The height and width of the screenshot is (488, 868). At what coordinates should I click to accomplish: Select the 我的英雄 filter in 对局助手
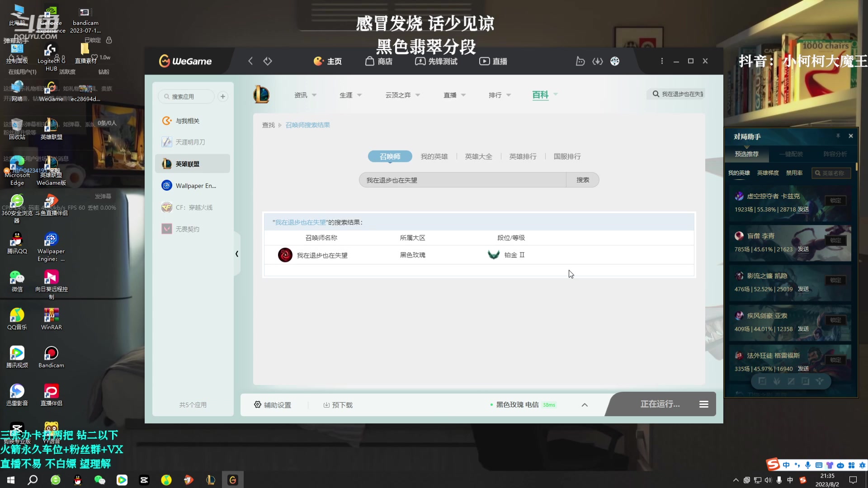coord(739,173)
